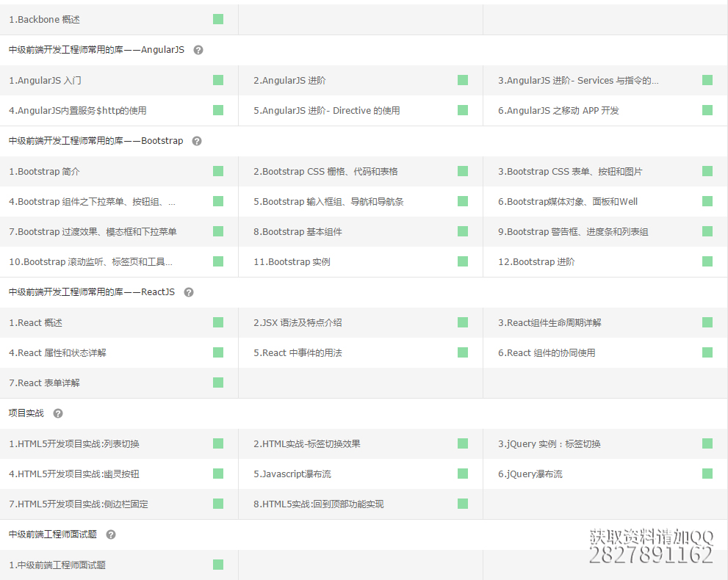728x580 pixels.
Task: Click green square for 6.jQuery瀑布流
Action: [707, 474]
